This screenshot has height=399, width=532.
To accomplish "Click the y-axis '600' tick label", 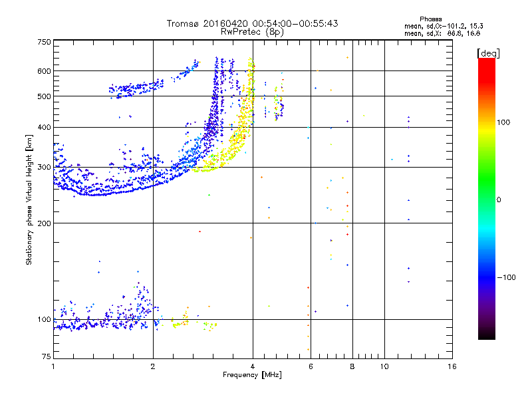I will click(x=44, y=71).
